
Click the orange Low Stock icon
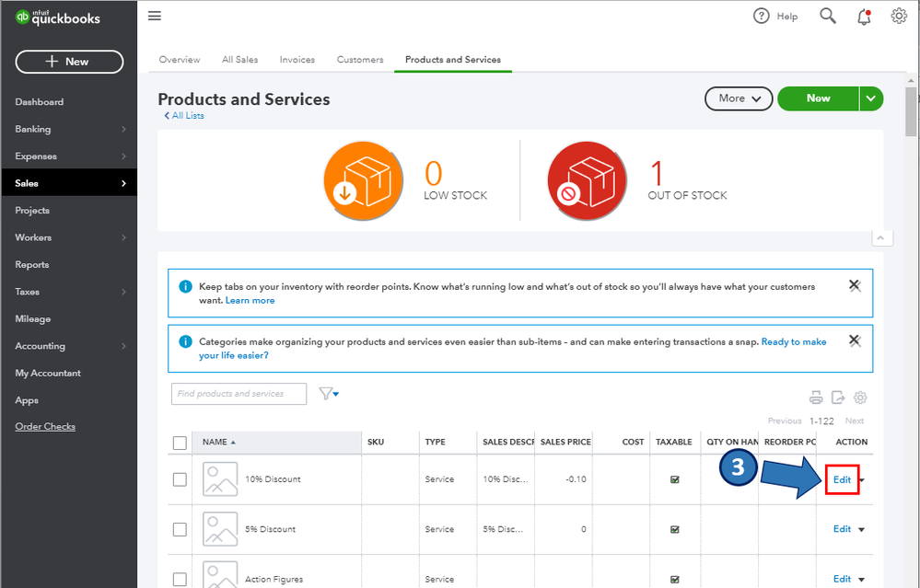tap(363, 180)
